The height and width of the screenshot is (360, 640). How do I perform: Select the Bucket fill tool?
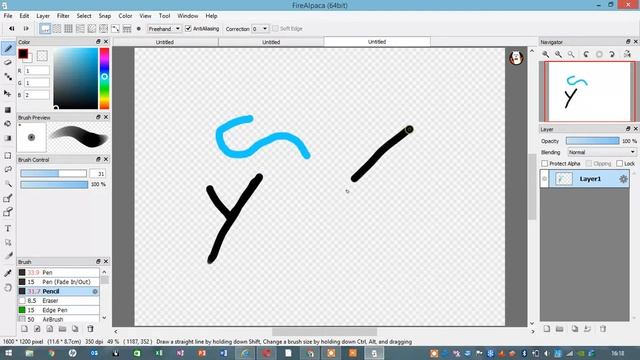[8, 124]
